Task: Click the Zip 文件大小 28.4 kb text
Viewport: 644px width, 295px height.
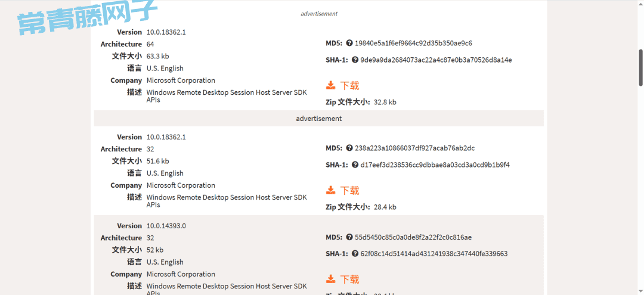Action: [x=361, y=207]
